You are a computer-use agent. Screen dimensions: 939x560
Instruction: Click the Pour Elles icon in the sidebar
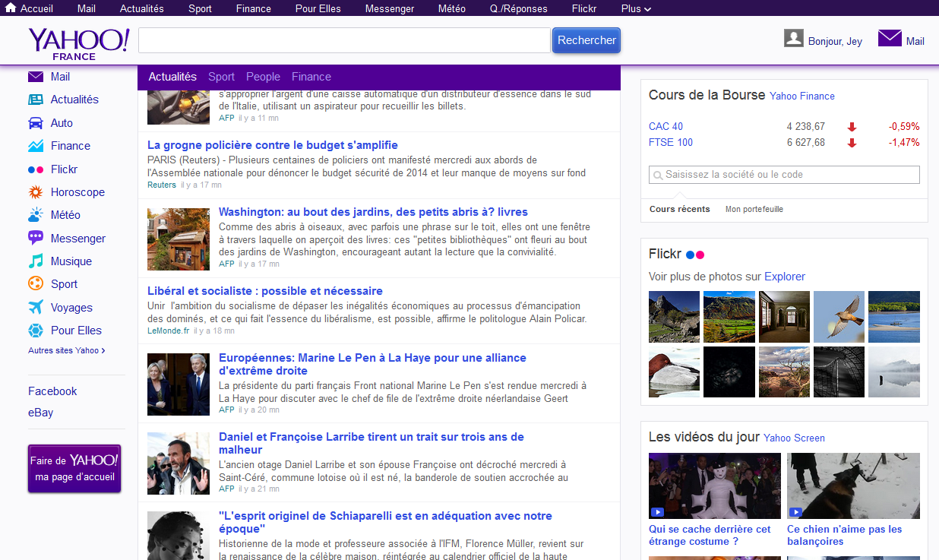(x=36, y=331)
